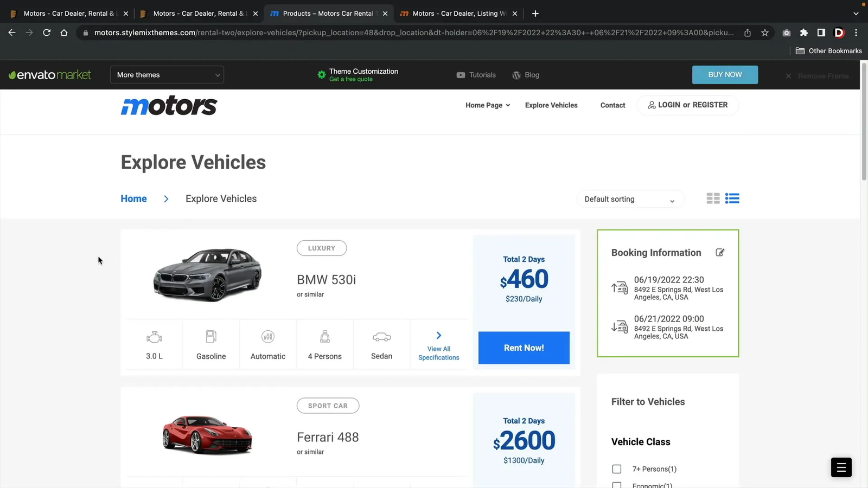Open the extensions puzzle icon

804,33
